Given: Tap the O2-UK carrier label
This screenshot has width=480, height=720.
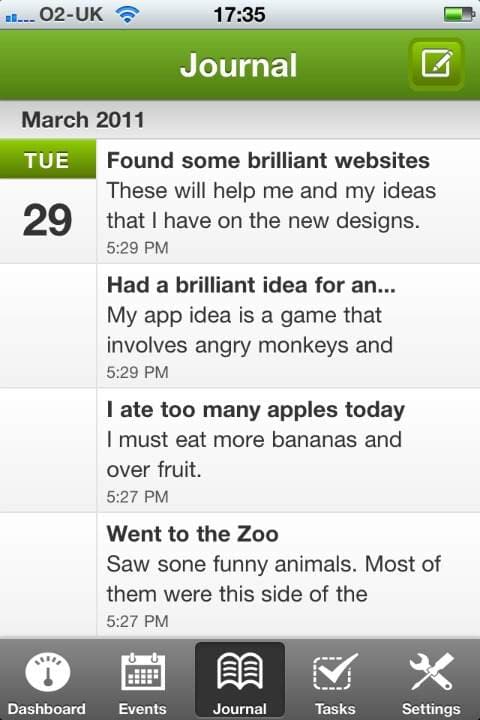Looking at the screenshot, I should point(71,14).
